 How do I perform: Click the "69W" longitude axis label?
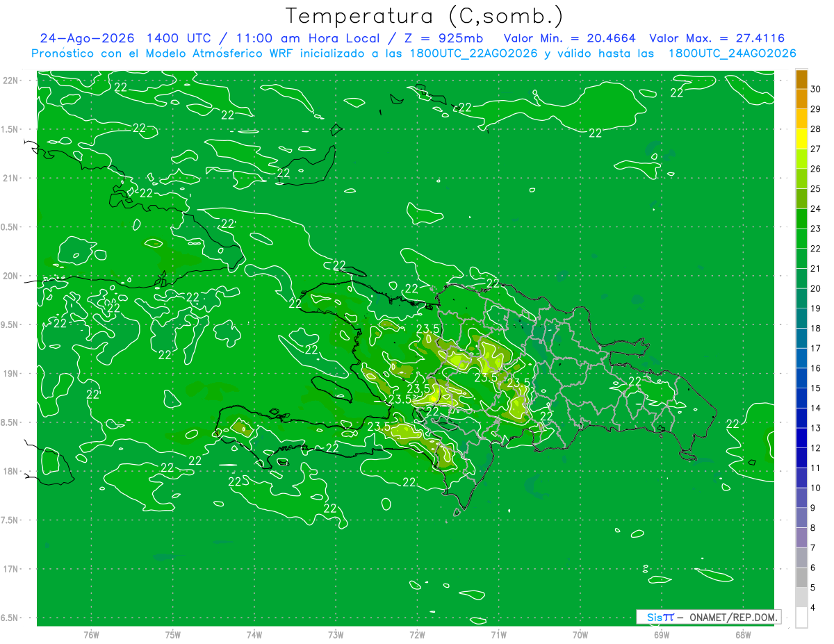pyautogui.click(x=661, y=634)
